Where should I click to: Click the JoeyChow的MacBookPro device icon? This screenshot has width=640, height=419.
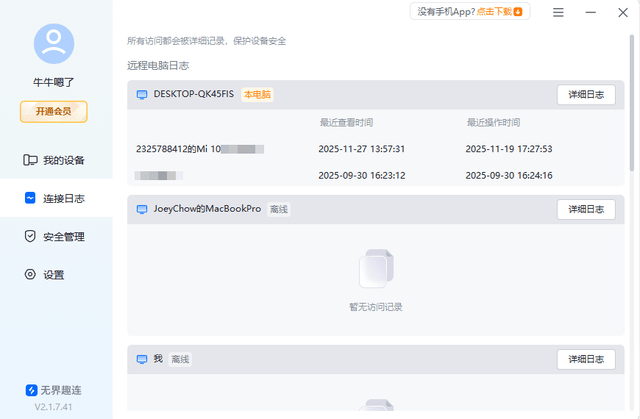click(141, 209)
